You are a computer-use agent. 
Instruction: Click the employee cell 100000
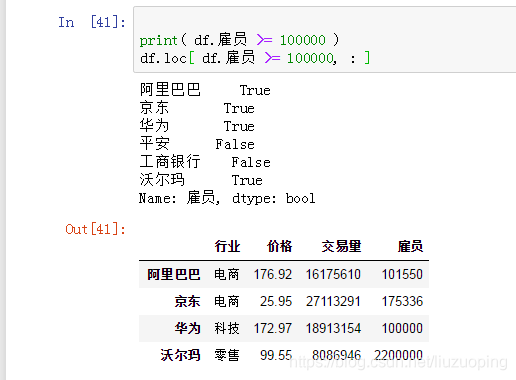(402, 329)
